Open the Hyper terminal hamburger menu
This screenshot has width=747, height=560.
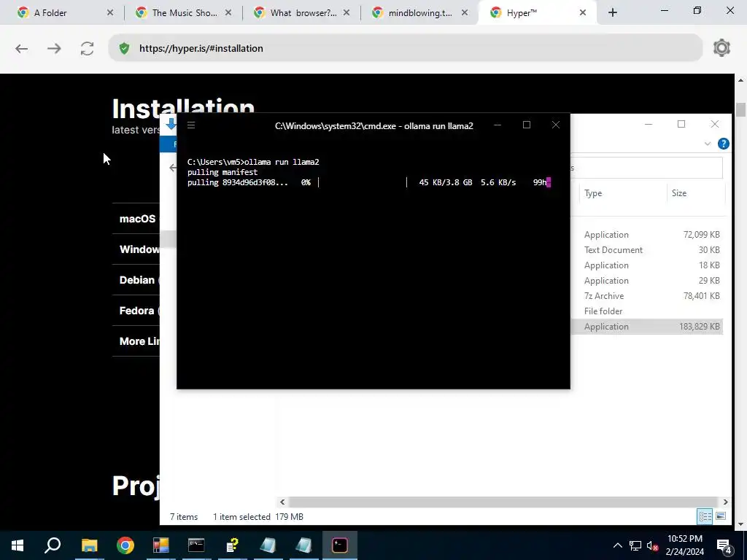pyautogui.click(x=191, y=125)
